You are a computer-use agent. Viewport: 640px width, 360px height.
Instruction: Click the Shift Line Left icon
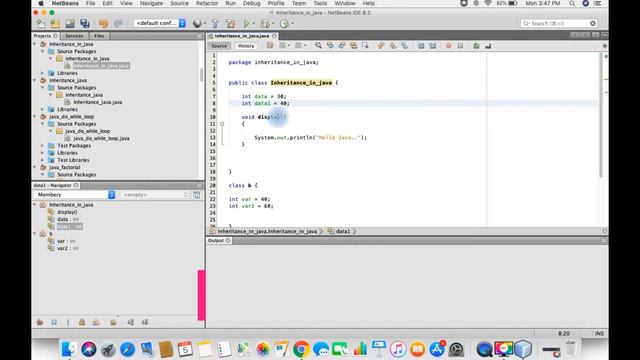[x=421, y=46]
